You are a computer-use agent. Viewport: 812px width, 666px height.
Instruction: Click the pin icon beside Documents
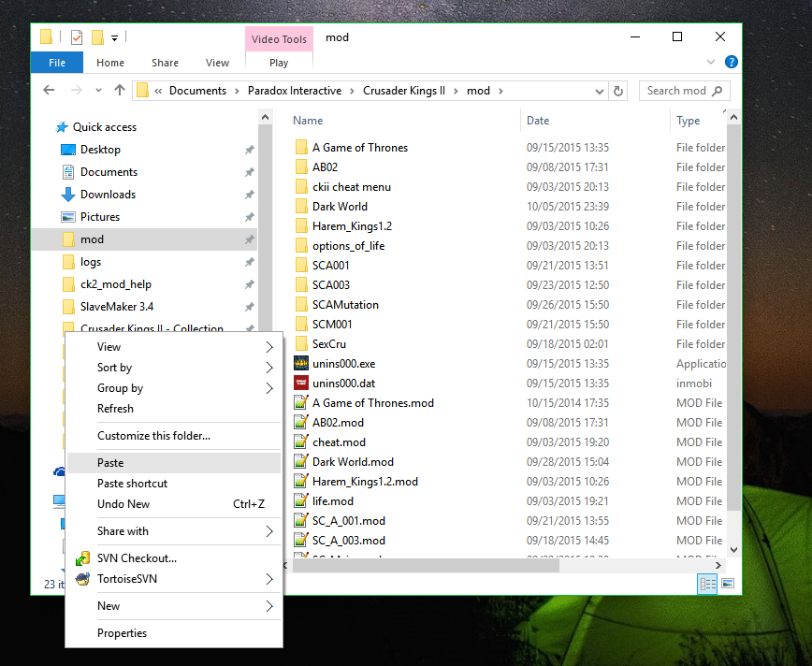point(249,172)
